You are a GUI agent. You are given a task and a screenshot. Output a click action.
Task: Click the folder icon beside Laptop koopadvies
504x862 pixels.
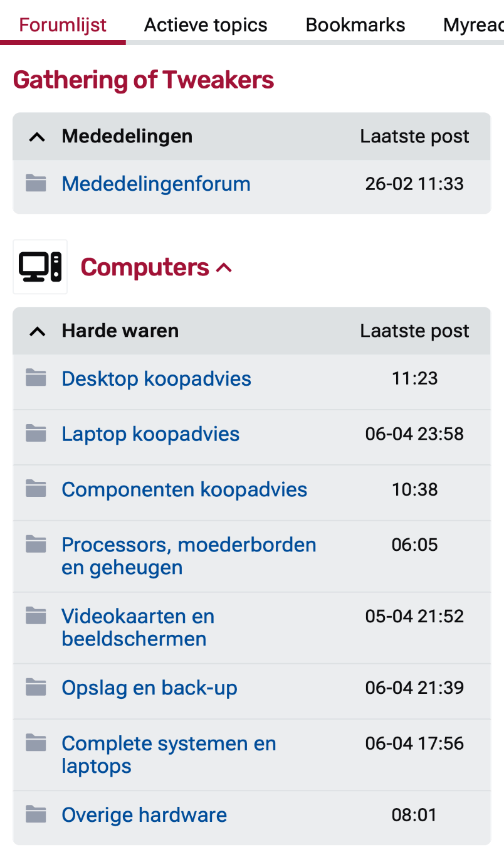[36, 433]
